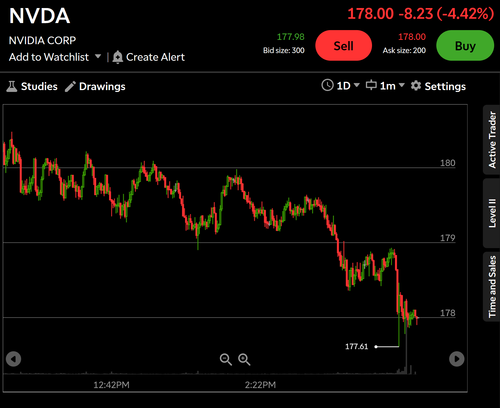Expand the 1D timeframe dropdown arrow
The image size is (500, 408).
[357, 85]
